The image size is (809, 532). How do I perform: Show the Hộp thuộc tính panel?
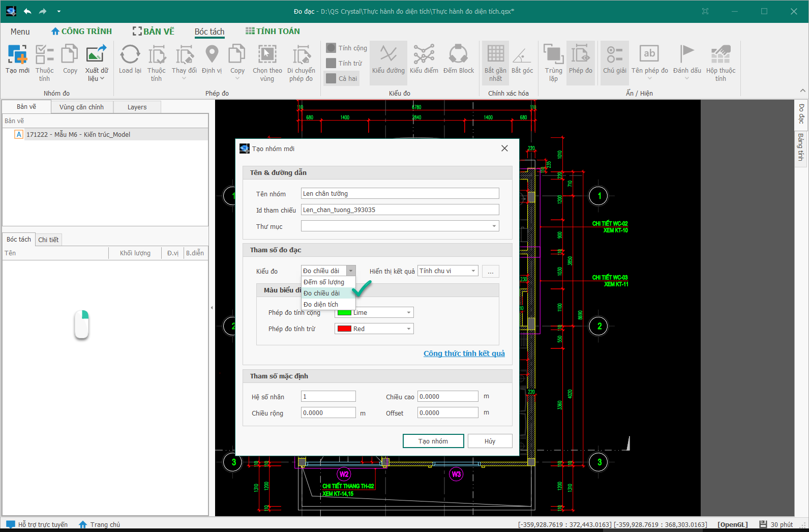coord(721,63)
